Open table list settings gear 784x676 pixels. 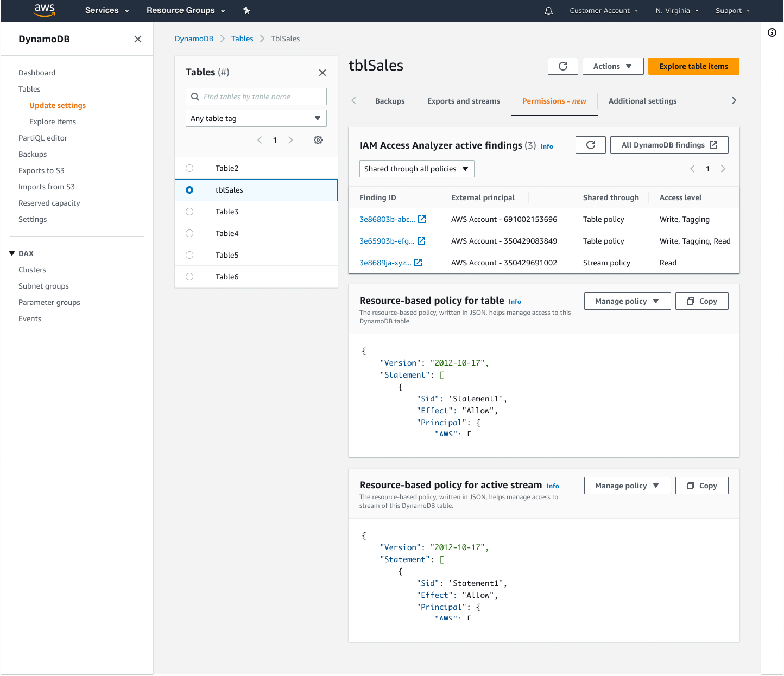click(x=318, y=140)
